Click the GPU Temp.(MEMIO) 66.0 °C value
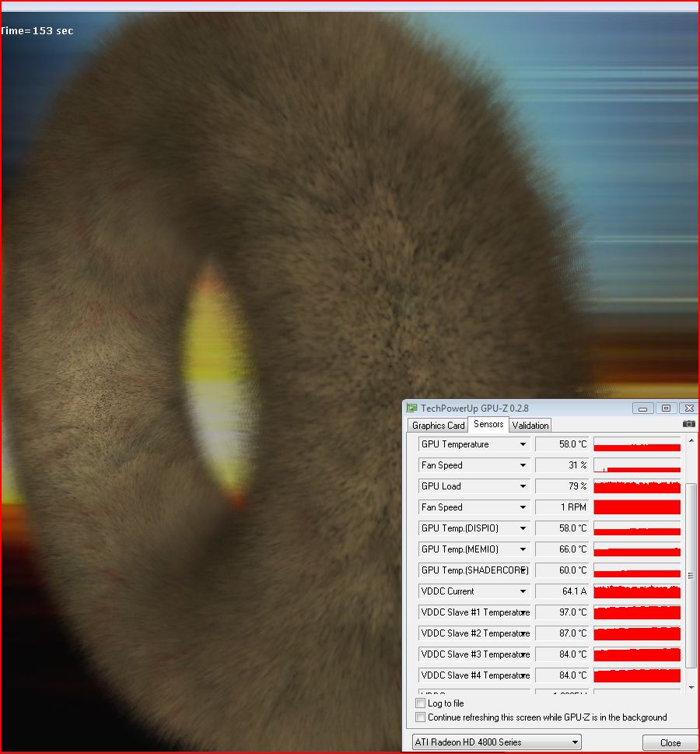 562,549
